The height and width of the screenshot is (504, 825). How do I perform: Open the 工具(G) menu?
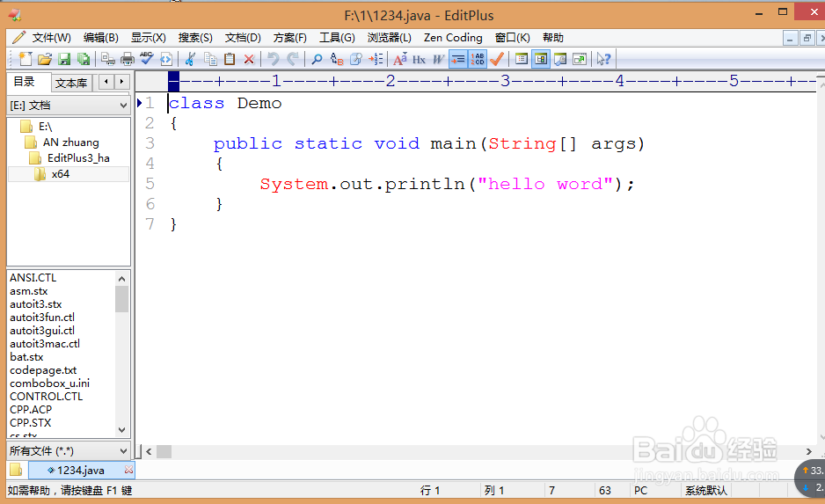tap(337, 37)
